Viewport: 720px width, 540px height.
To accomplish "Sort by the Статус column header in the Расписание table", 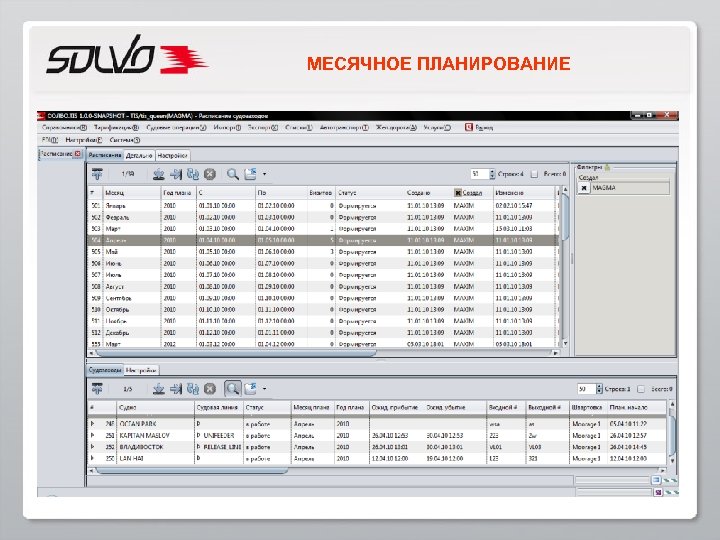I will pos(370,193).
